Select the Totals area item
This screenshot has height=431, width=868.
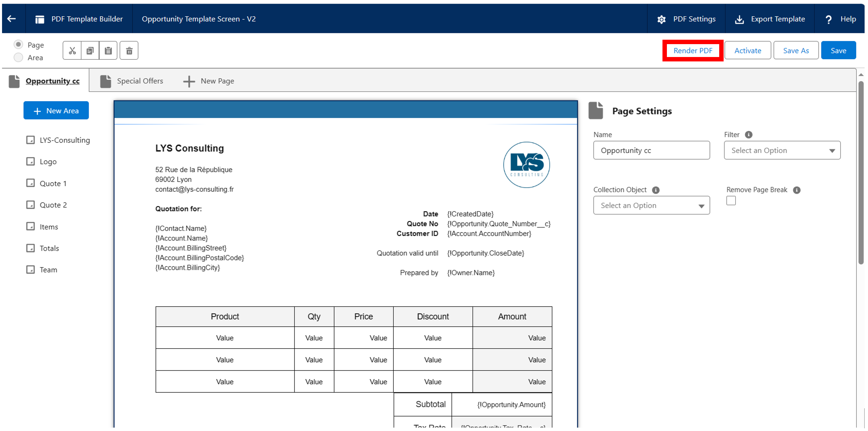[x=43, y=248]
